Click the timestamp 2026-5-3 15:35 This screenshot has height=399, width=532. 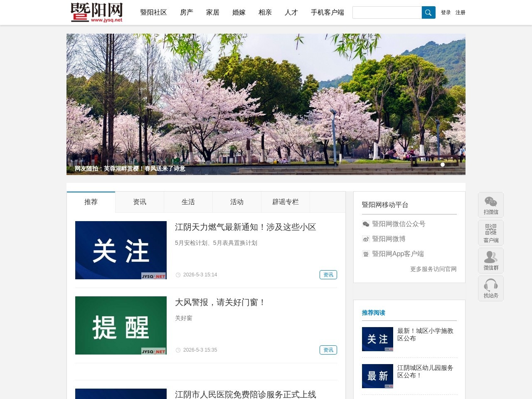200,350
